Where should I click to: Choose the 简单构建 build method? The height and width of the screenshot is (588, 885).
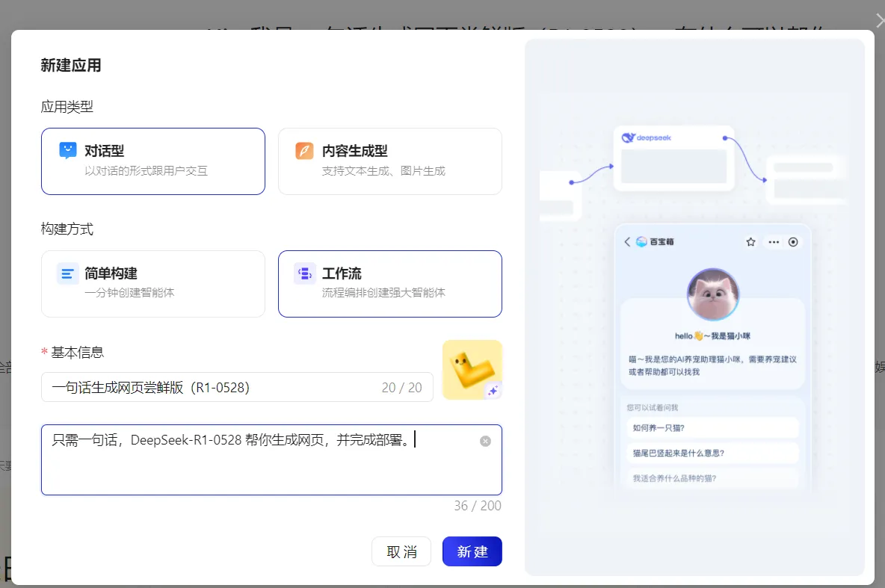(x=153, y=284)
